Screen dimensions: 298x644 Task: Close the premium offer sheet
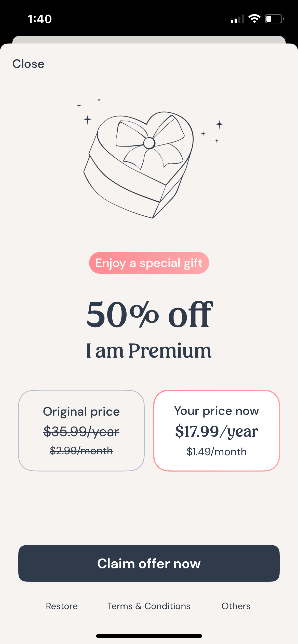coord(28,64)
